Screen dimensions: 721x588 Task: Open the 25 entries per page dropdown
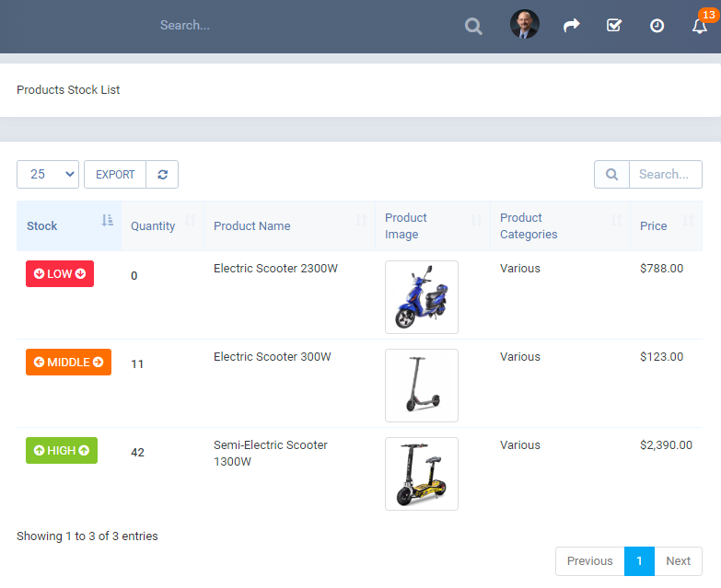48,175
